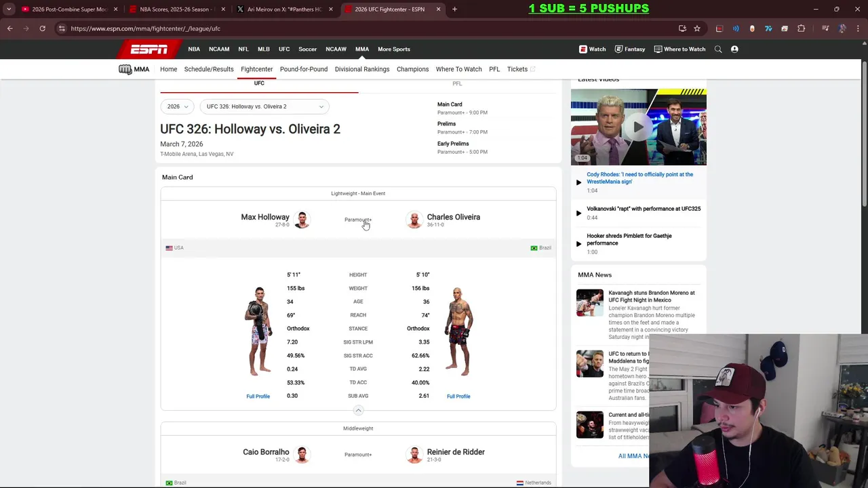868x488 pixels.
Task: Bookmark this page with the star icon
Action: 697,28
